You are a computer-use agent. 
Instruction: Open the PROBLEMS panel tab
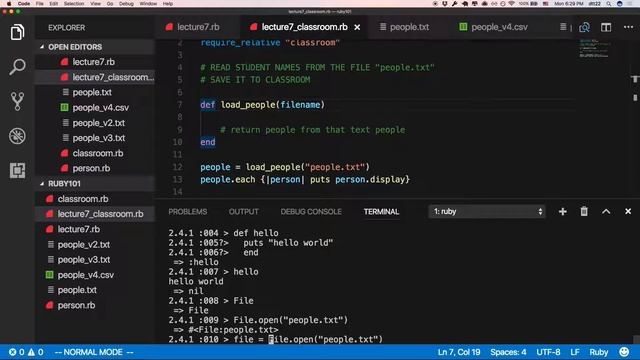pyautogui.click(x=188, y=211)
